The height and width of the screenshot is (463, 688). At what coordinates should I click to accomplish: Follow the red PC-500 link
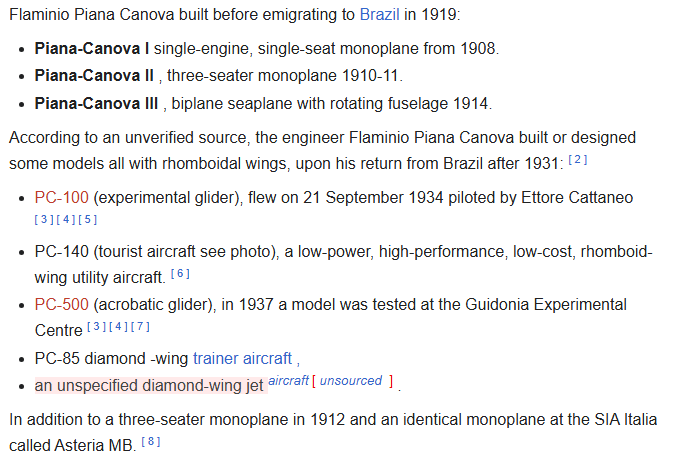(x=61, y=304)
